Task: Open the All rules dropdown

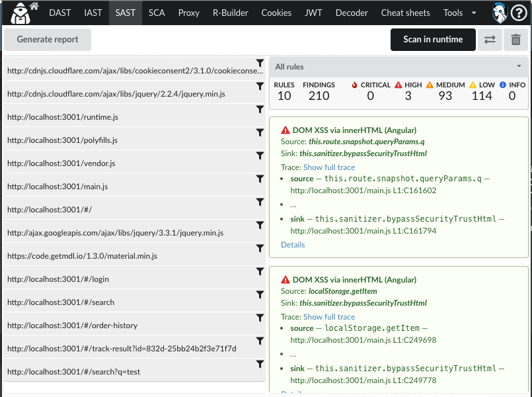Action: tap(398, 67)
